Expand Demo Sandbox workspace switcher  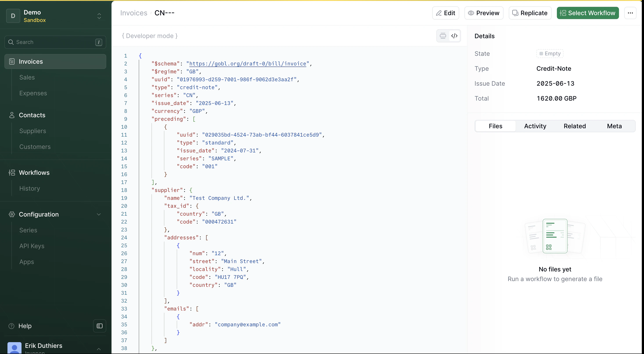click(99, 16)
